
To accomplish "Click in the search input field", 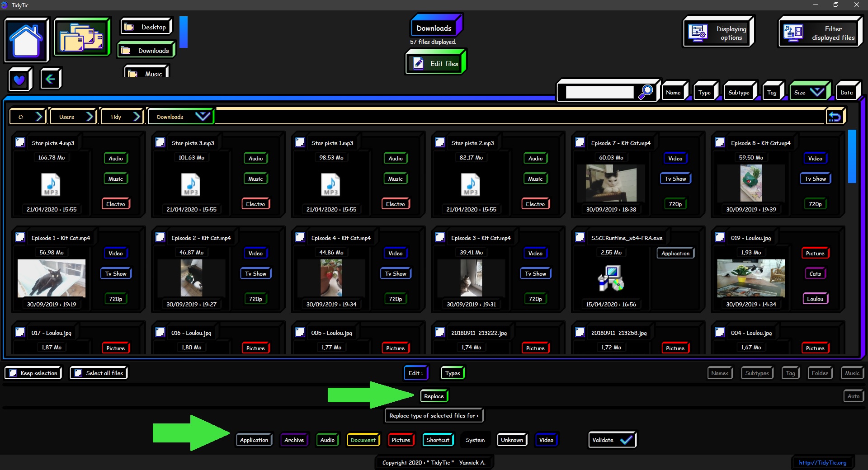I will pos(599,92).
